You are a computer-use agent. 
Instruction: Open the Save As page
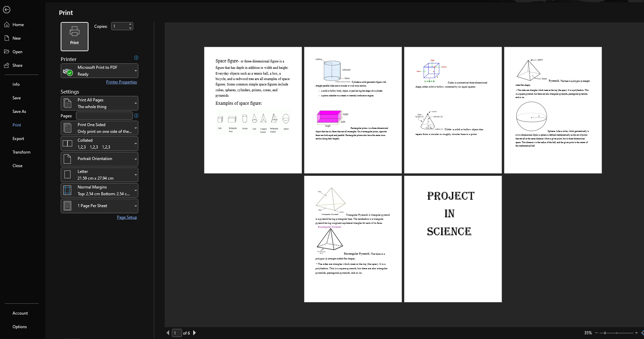pos(19,112)
